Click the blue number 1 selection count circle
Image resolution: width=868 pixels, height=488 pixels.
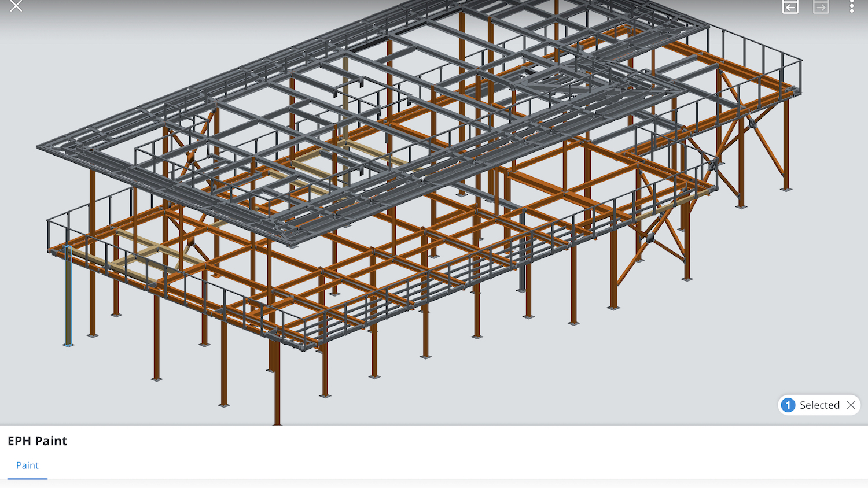[788, 405]
